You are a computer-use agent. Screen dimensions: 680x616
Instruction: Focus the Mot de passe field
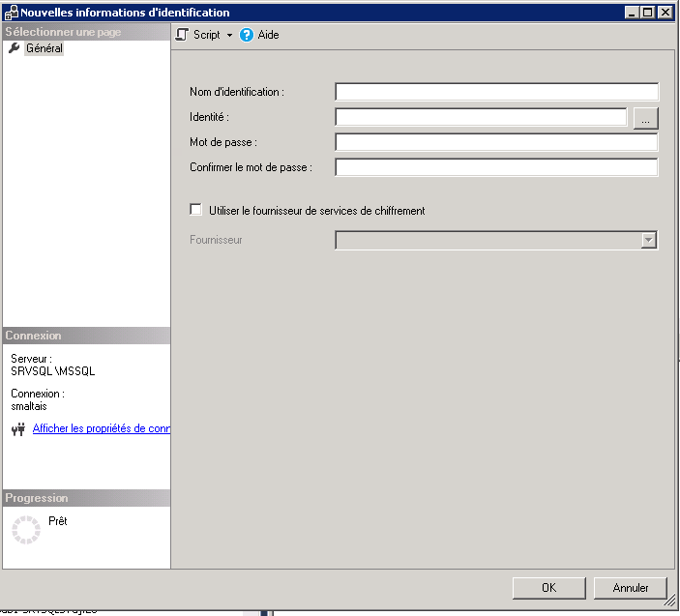496,142
